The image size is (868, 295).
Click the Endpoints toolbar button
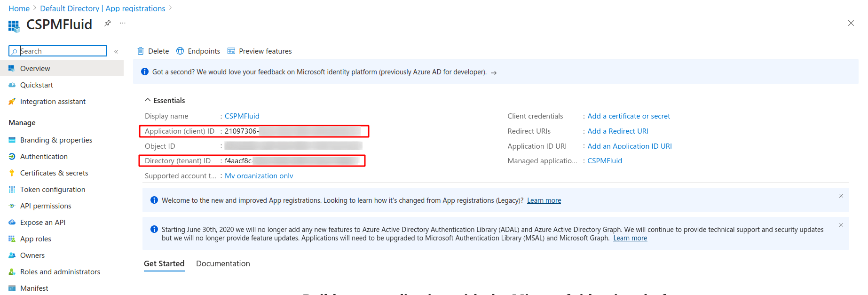198,51
